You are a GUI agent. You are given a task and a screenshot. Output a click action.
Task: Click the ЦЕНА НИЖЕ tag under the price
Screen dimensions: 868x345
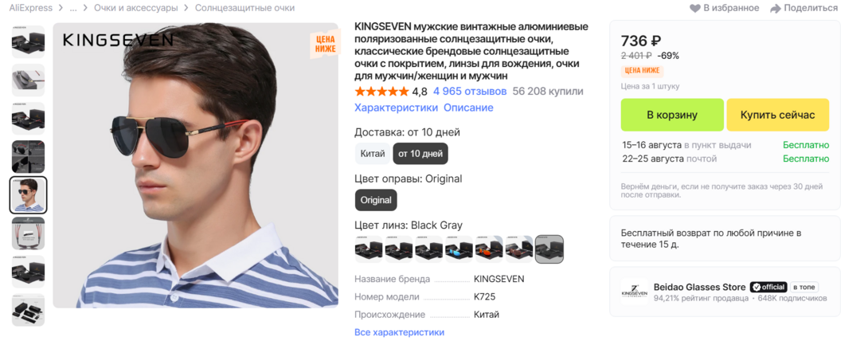pyautogui.click(x=642, y=70)
